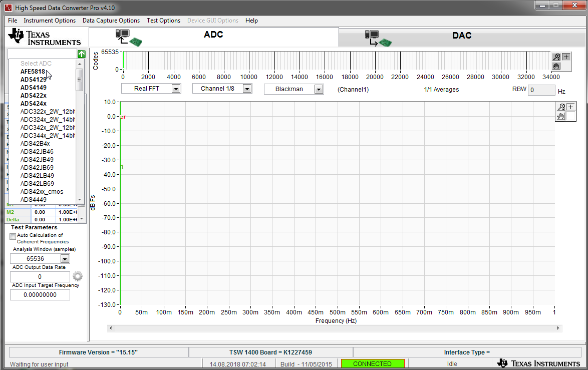Click the device selector combo box field
Viewport: 588px width, 370px height.
tap(42, 54)
